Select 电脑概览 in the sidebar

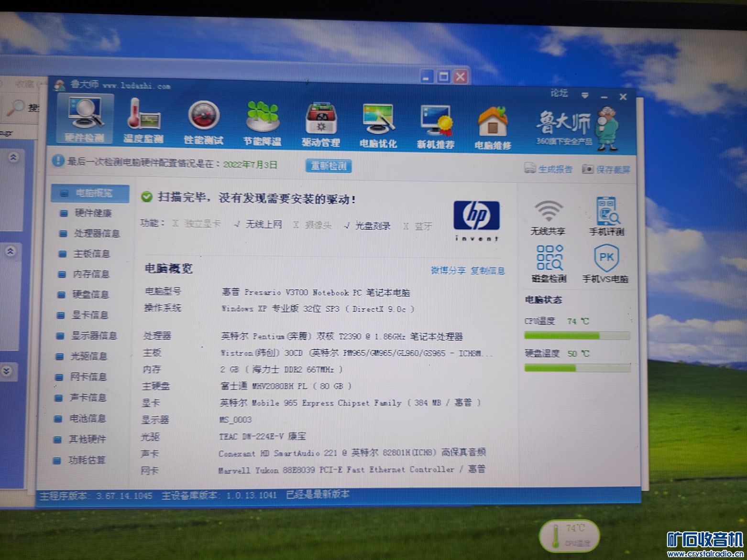pyautogui.click(x=90, y=193)
